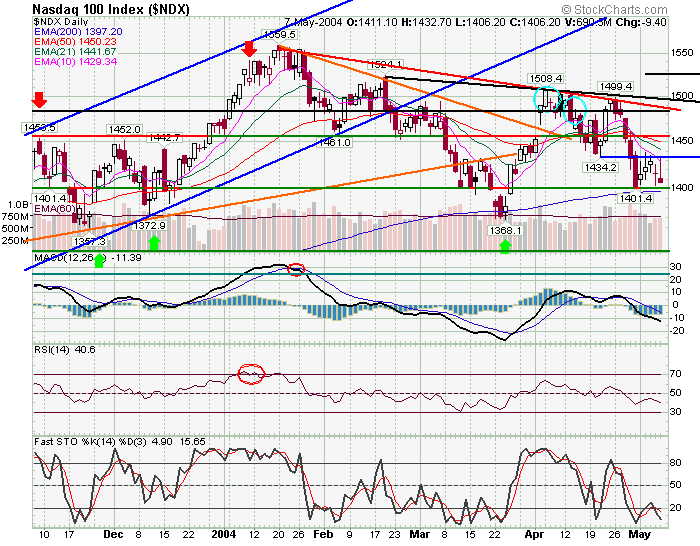The image size is (700, 546).
Task: Click the 1434.2 price label
Action: click(600, 167)
